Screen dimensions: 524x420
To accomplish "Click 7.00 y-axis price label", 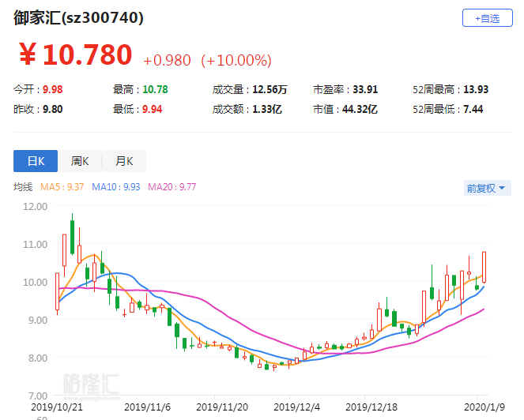I will [38, 396].
